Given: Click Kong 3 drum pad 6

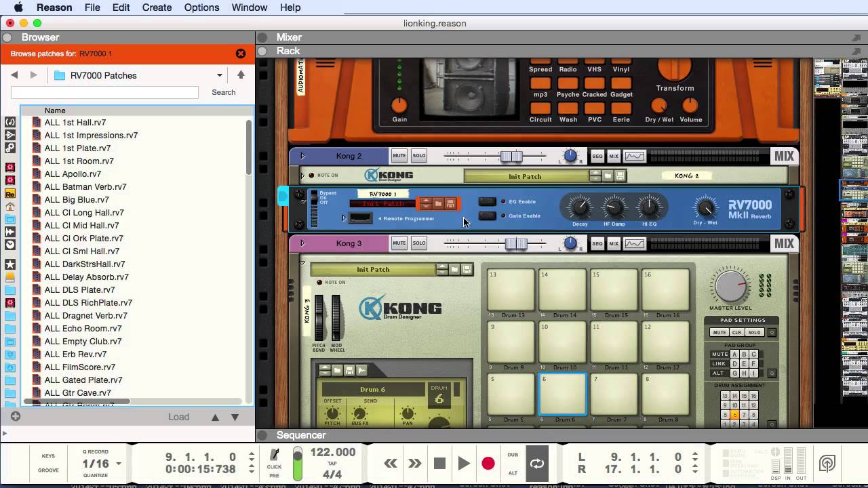Looking at the screenshot, I should (x=562, y=393).
